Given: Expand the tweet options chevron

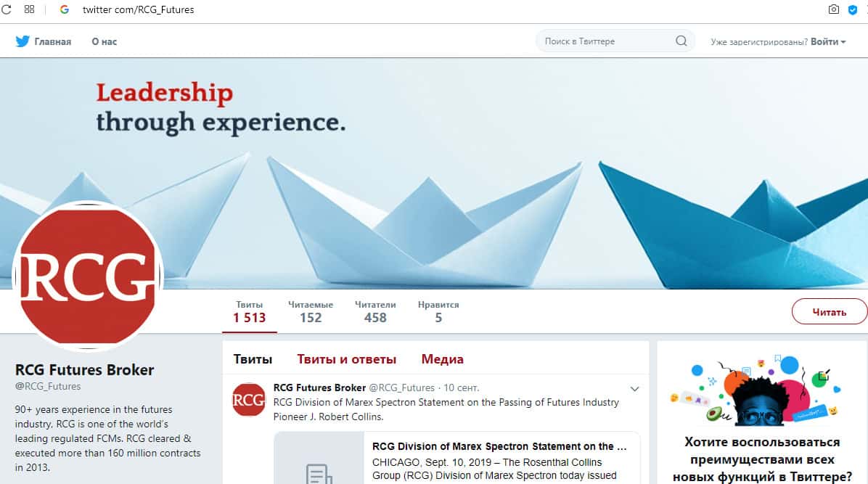Looking at the screenshot, I should [x=634, y=389].
